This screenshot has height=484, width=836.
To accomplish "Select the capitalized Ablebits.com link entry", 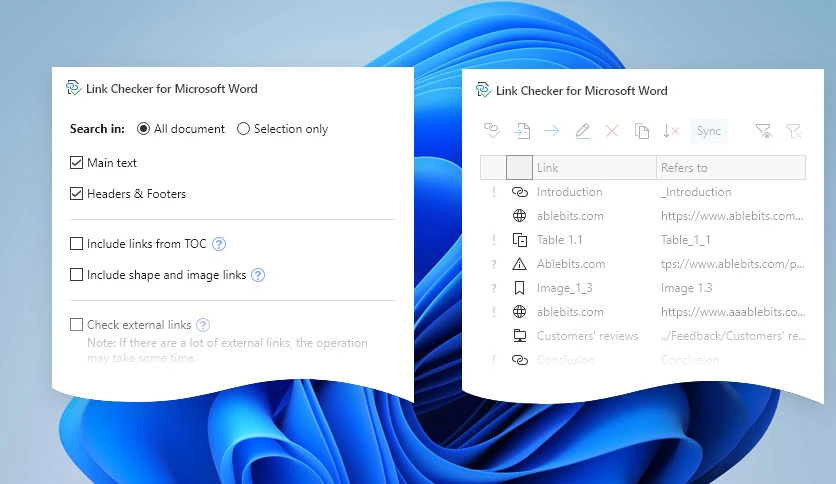I will 571,264.
